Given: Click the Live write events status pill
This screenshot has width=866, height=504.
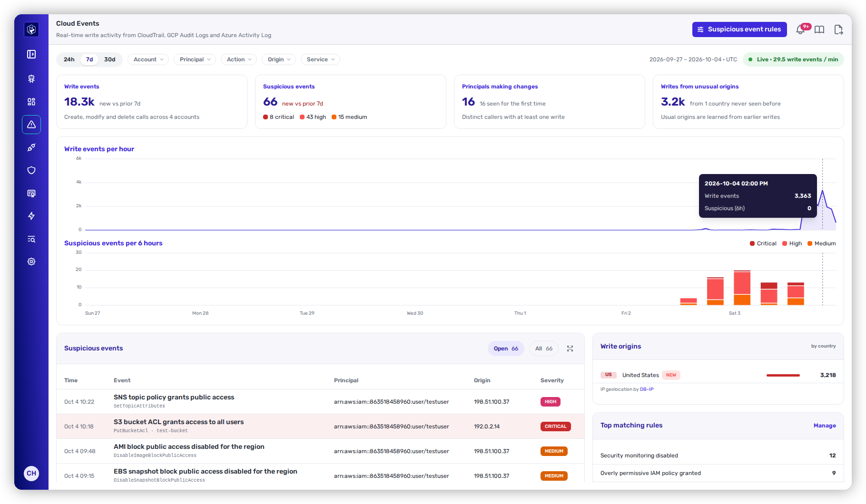Looking at the screenshot, I should (793, 59).
